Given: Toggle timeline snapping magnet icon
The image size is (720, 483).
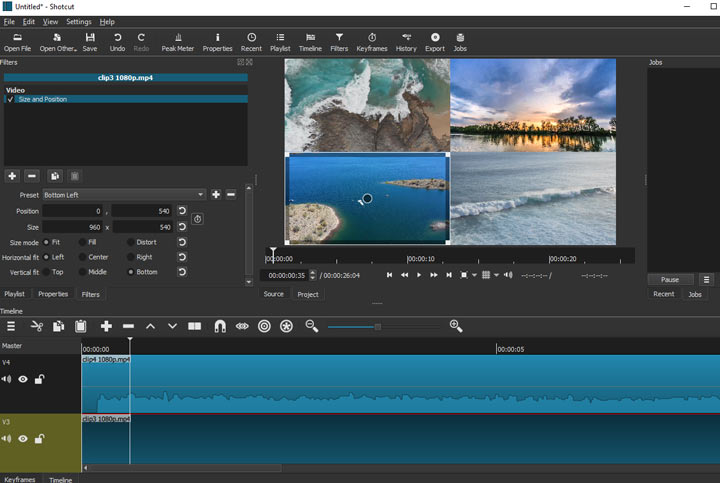Looking at the screenshot, I should click(220, 326).
